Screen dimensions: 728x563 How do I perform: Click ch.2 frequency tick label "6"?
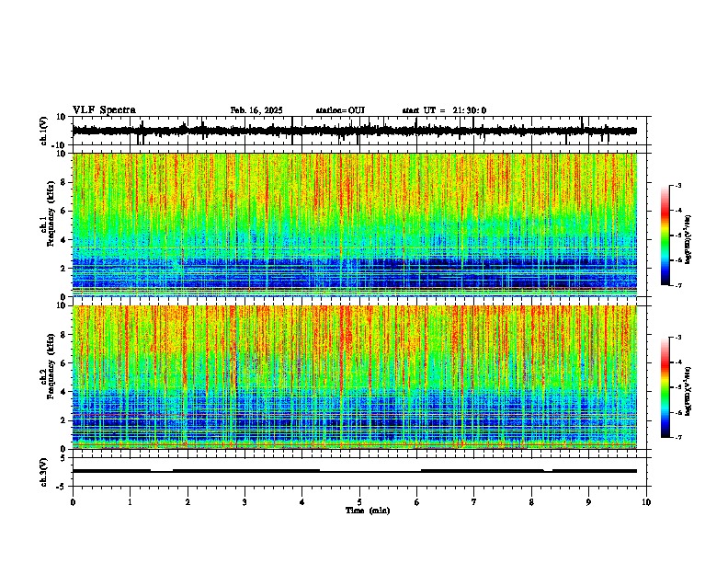(64, 363)
